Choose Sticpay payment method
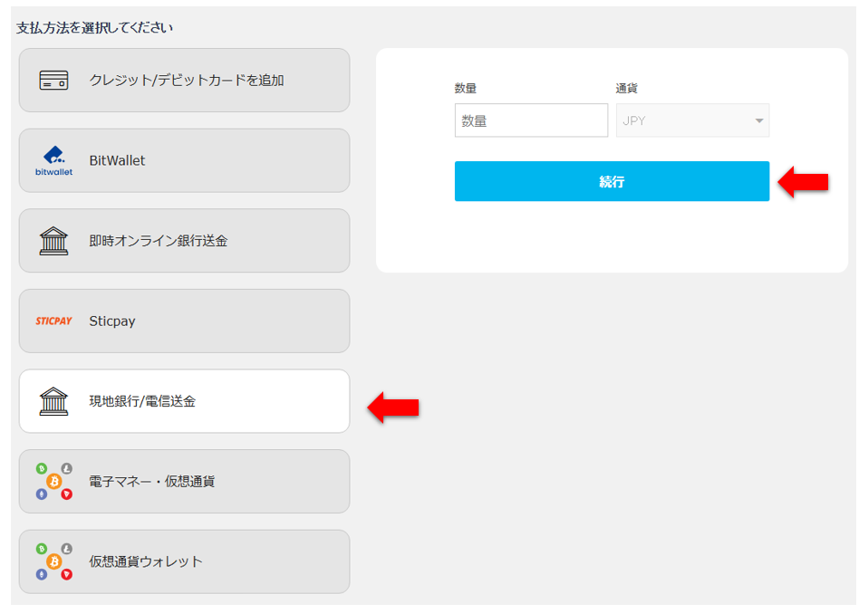 [184, 321]
